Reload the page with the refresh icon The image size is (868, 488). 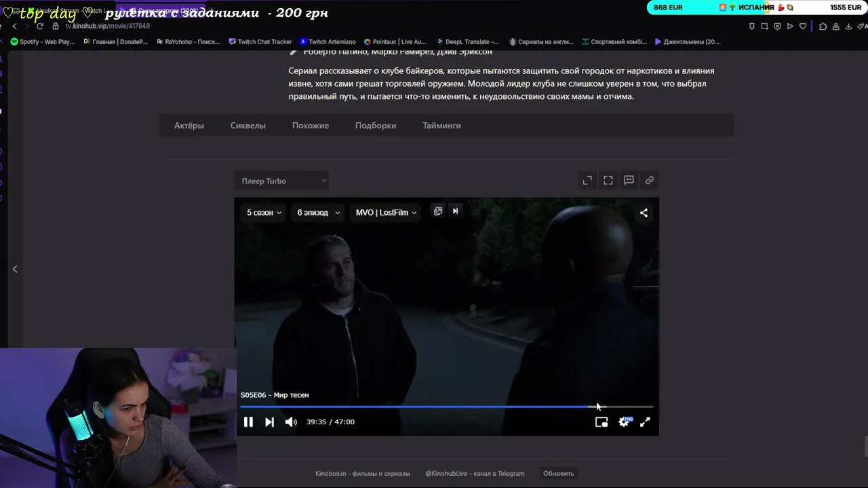click(x=40, y=26)
